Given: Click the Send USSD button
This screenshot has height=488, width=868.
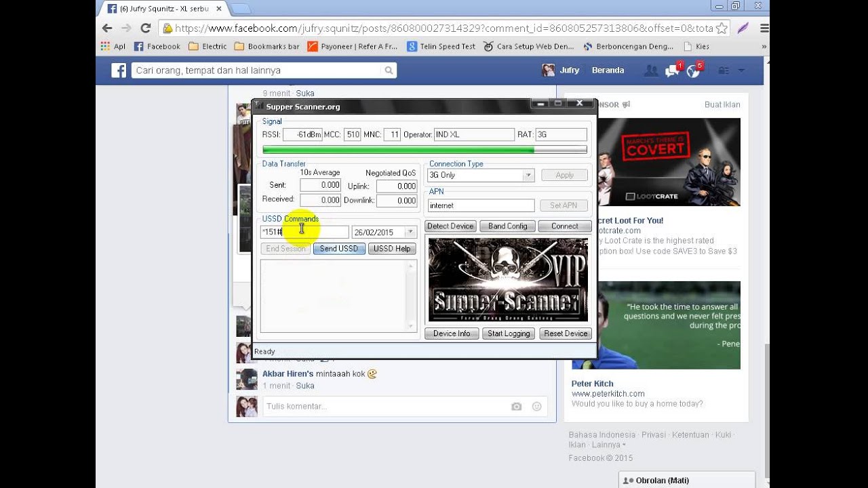Looking at the screenshot, I should click(339, 249).
